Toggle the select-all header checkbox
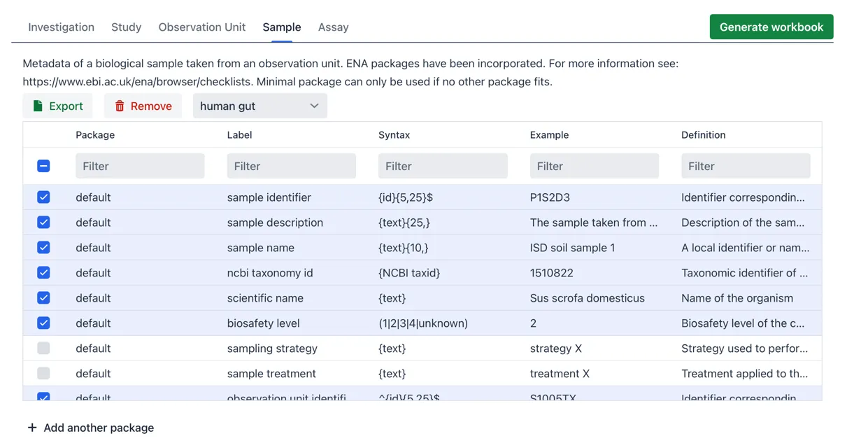868x443 pixels. 43,166
